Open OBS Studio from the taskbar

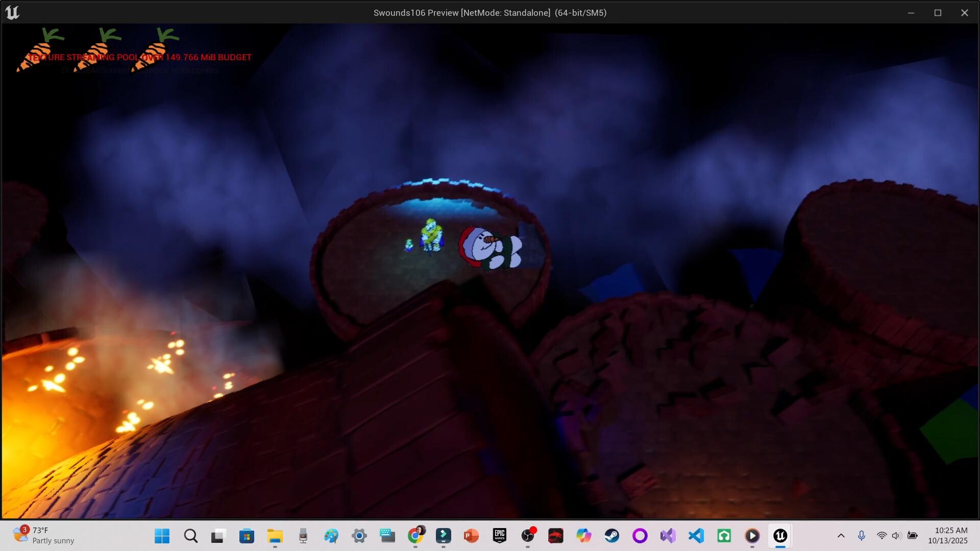tap(528, 536)
